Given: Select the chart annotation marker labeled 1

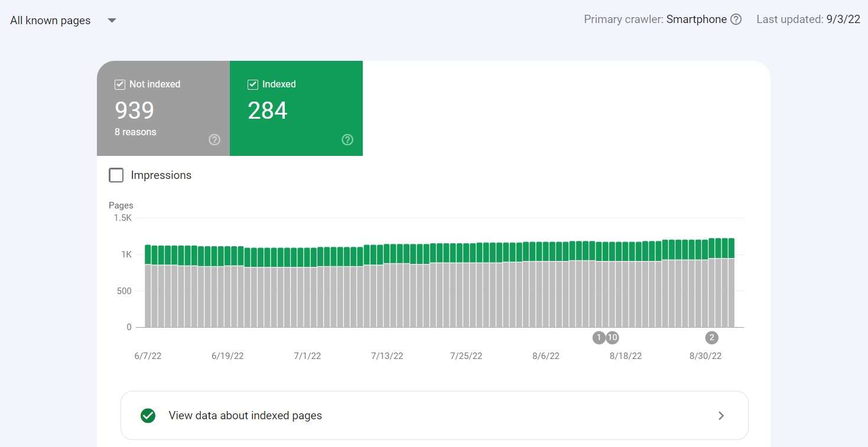Looking at the screenshot, I should [x=599, y=337].
